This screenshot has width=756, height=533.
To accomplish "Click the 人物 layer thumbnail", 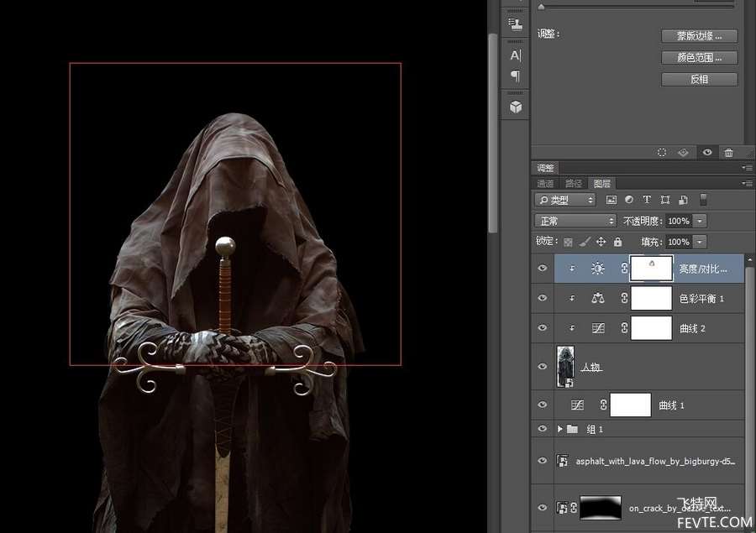I will click(x=565, y=366).
